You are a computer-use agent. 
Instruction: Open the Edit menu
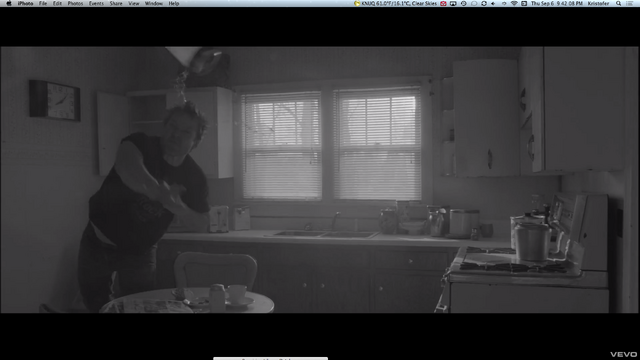pos(57,3)
